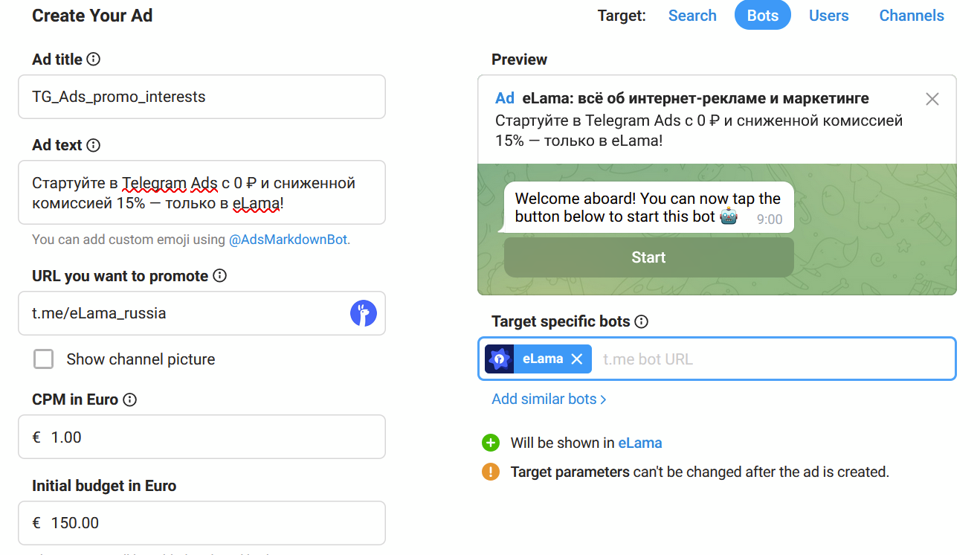The image size is (980, 555).
Task: Switch to the Users target tab
Action: click(x=828, y=16)
